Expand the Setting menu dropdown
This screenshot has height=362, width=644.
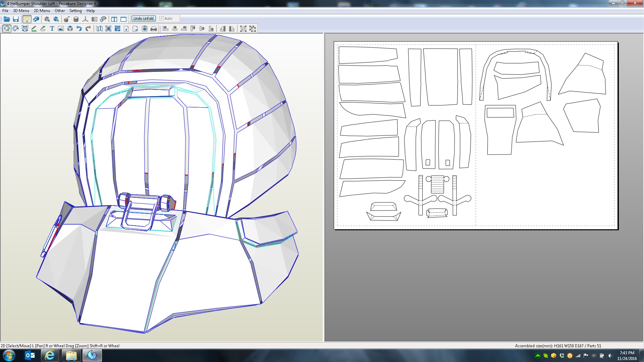point(75,11)
